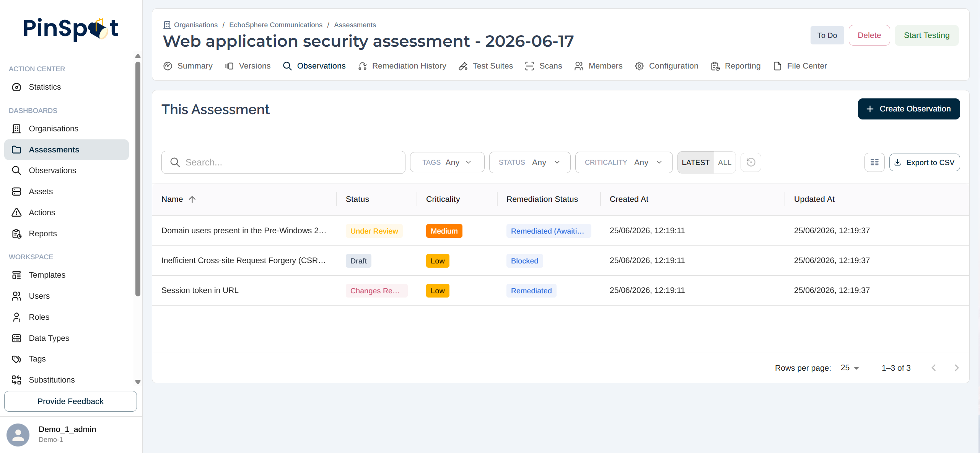The image size is (980, 453).
Task: Click the Configuration gear icon
Action: (639, 66)
